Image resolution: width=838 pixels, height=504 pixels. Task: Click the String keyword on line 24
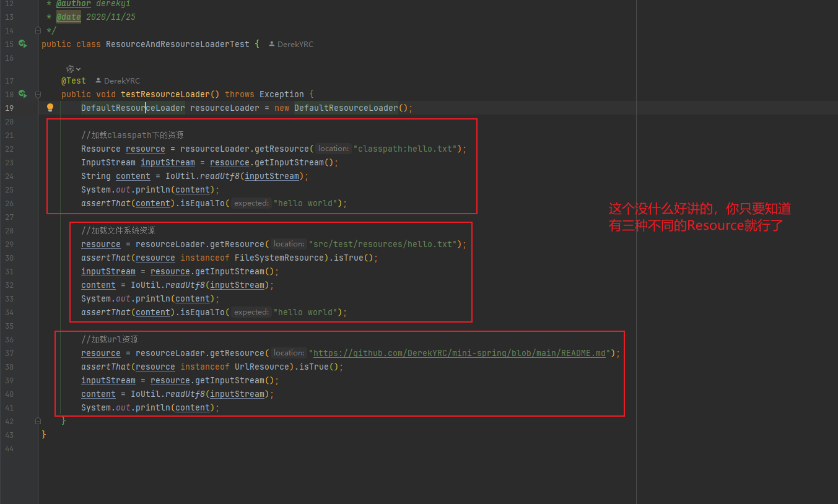coord(96,176)
